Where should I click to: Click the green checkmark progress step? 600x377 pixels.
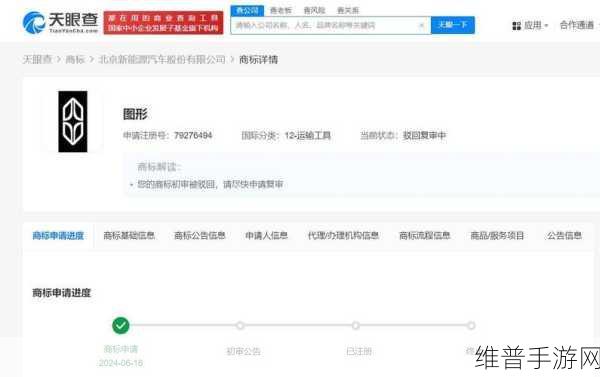(121, 326)
